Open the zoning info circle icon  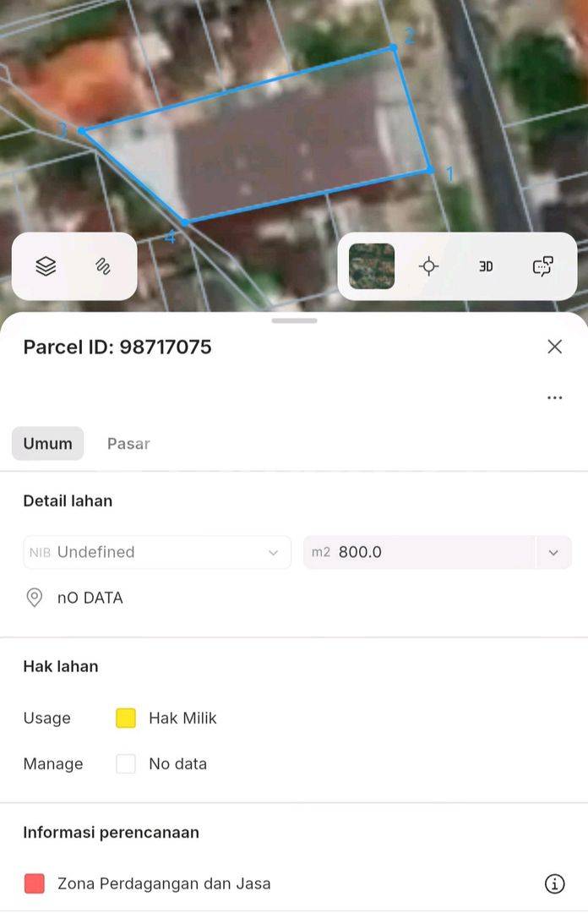554,883
